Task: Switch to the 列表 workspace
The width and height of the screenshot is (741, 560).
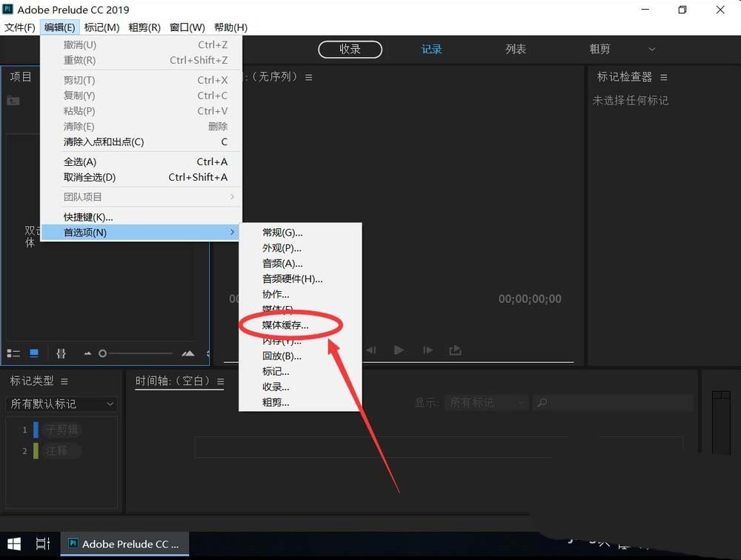Action: (x=516, y=49)
